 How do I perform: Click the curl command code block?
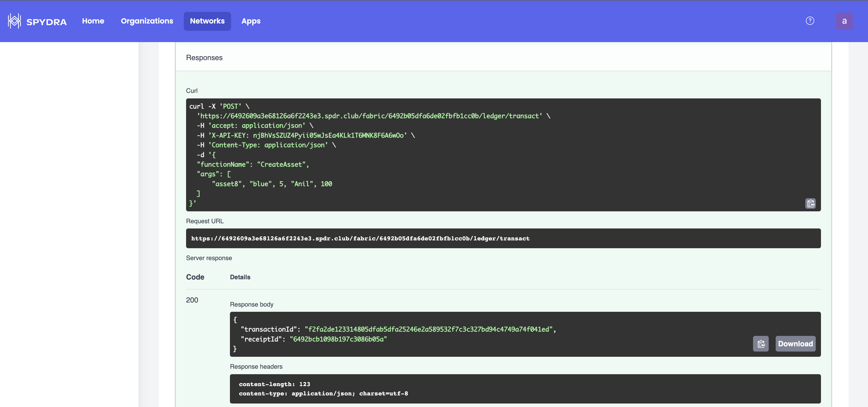pos(503,155)
